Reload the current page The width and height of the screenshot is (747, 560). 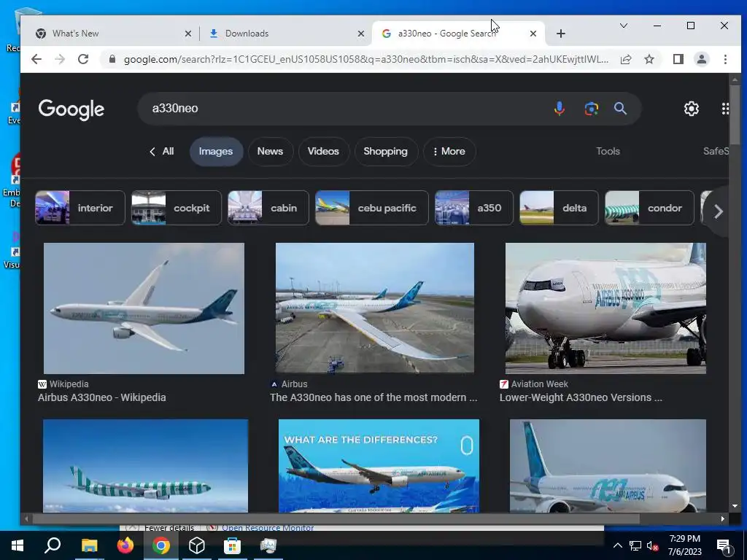pos(83,59)
